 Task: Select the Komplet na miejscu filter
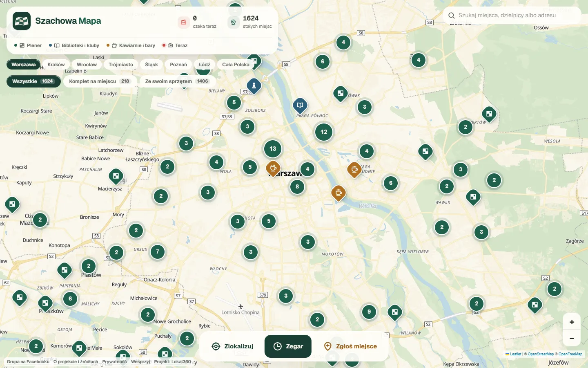pyautogui.click(x=100, y=81)
